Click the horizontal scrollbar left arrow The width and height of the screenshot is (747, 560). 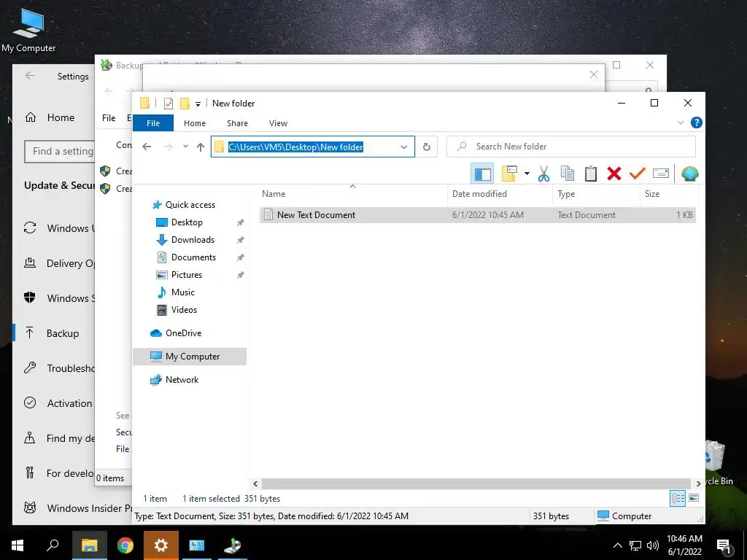pyautogui.click(x=255, y=484)
